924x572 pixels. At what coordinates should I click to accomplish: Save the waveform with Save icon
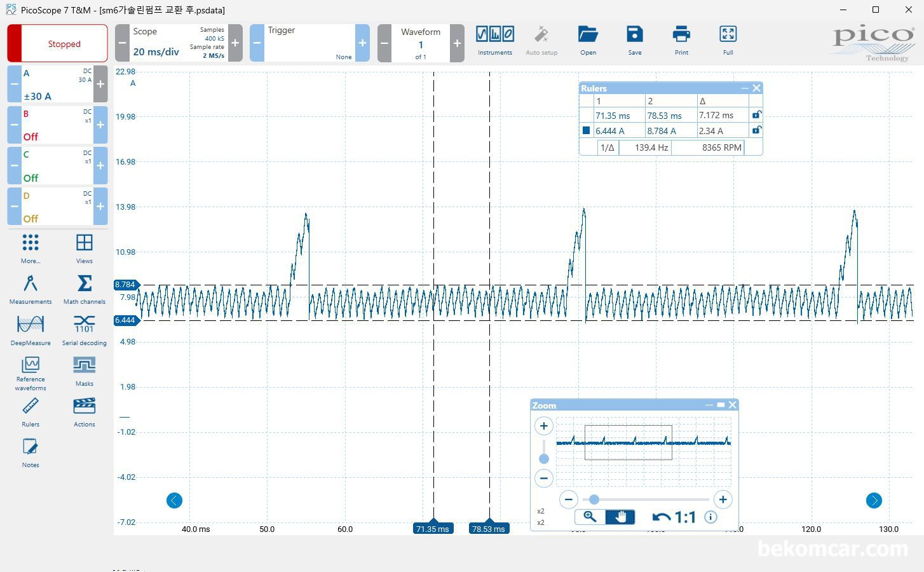pos(634,41)
